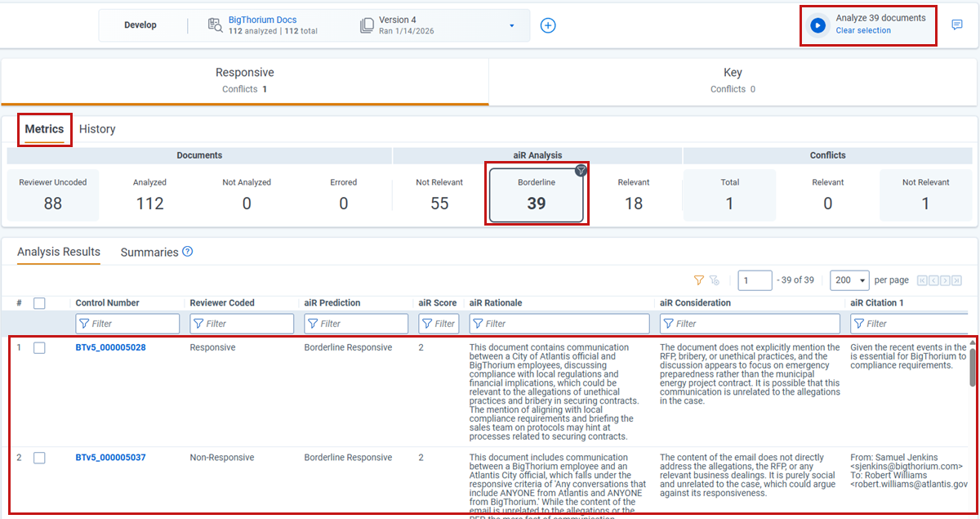Open document link BTv5_000005028
The width and height of the screenshot is (980, 519).
tap(110, 347)
